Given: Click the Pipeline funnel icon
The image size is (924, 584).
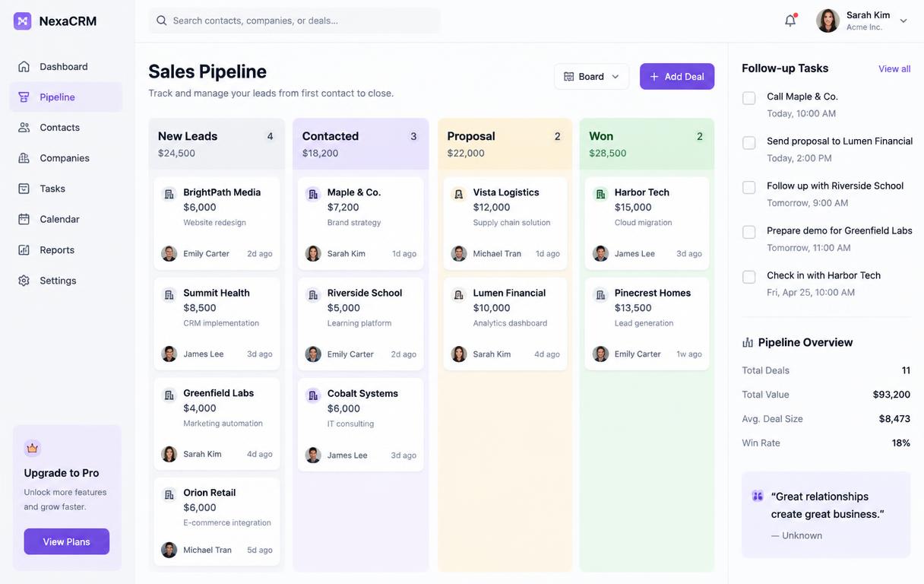Looking at the screenshot, I should [24, 97].
